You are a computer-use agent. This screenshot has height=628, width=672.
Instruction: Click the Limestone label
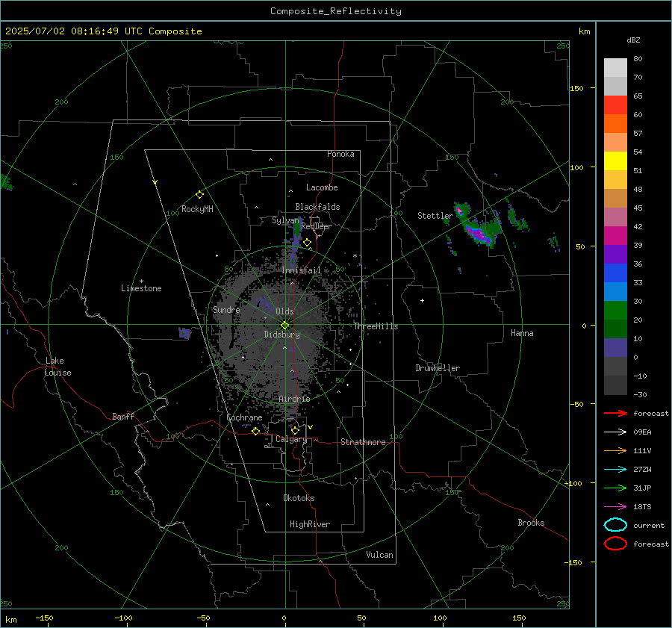(x=141, y=288)
